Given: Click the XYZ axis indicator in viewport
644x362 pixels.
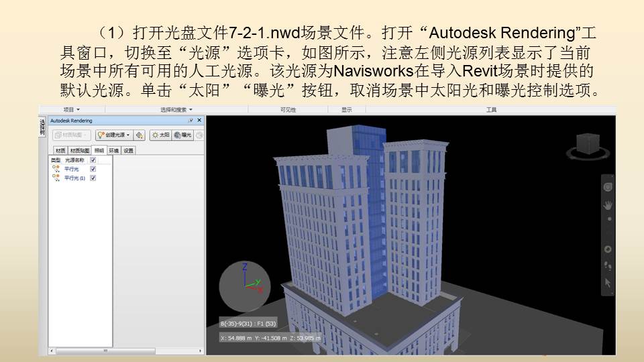Looking at the screenshot, I should [x=245, y=286].
